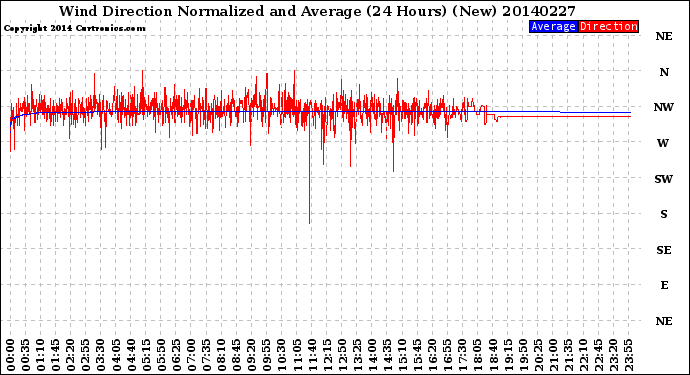Click the Copyright 2014 Cartronics.com text
The image size is (690, 375).
coord(74,28)
